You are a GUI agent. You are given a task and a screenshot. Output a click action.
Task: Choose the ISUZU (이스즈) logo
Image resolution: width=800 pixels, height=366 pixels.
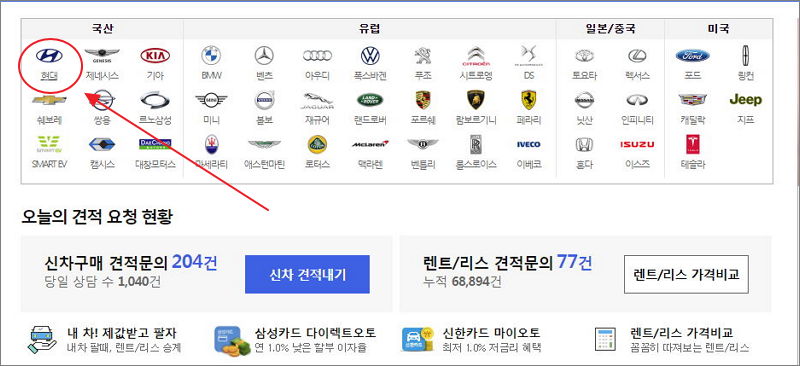click(637, 144)
